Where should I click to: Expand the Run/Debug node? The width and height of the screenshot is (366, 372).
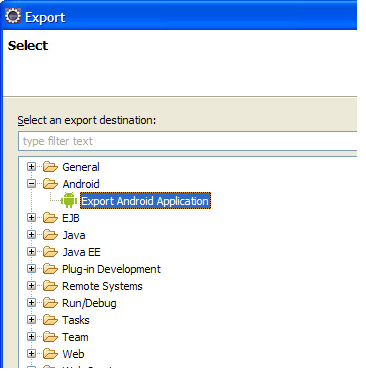[x=31, y=303]
